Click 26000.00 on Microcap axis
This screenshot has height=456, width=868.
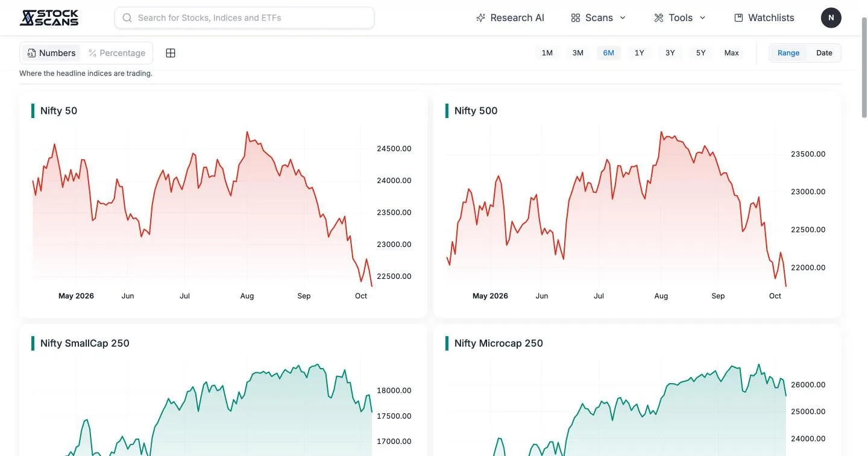[x=808, y=385]
